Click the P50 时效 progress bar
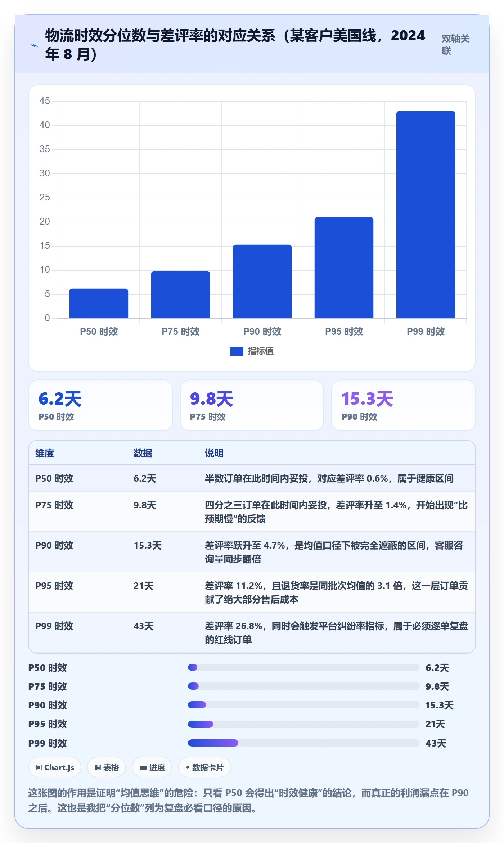This screenshot has width=504, height=843. pos(303,667)
